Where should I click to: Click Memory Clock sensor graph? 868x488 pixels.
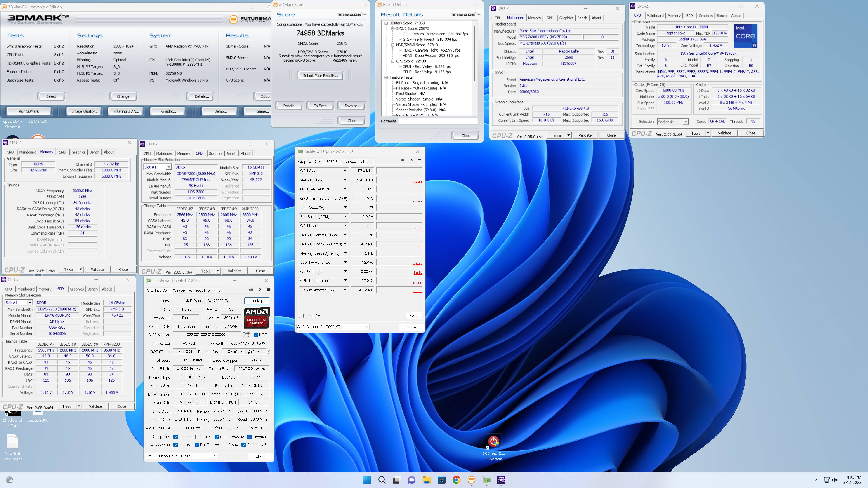[x=399, y=180]
